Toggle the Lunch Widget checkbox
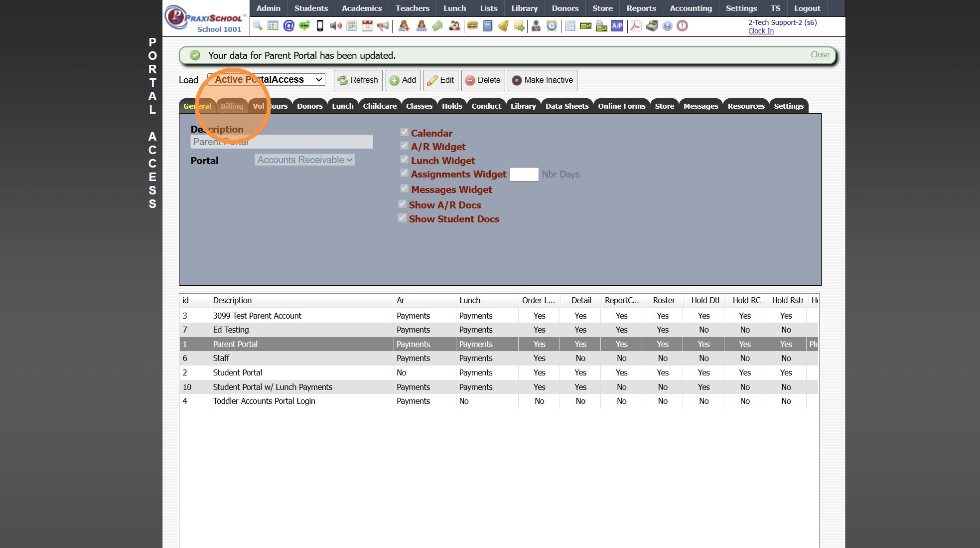980x548 pixels. (x=404, y=160)
